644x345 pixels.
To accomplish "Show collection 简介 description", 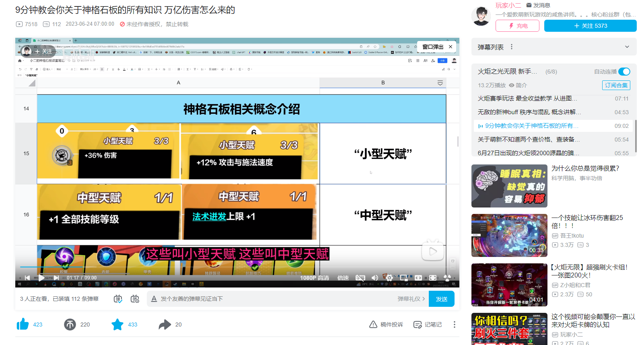I will tap(518, 85).
